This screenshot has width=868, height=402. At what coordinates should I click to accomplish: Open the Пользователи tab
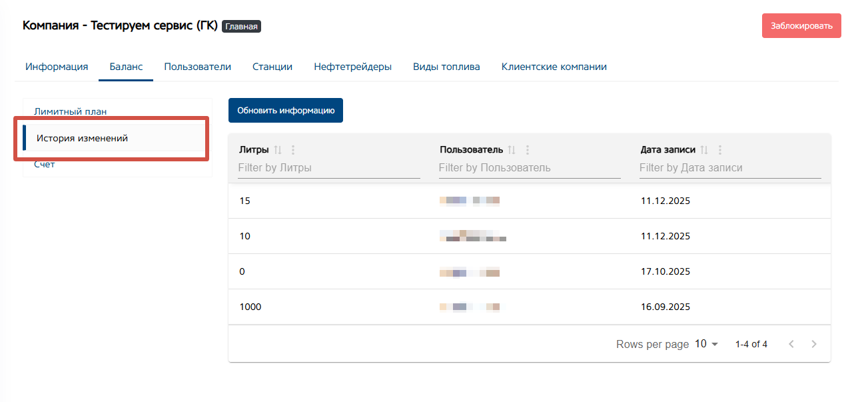click(x=198, y=67)
